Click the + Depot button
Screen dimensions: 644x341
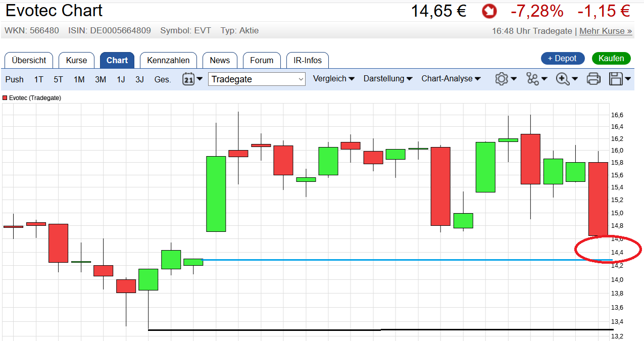(563, 58)
